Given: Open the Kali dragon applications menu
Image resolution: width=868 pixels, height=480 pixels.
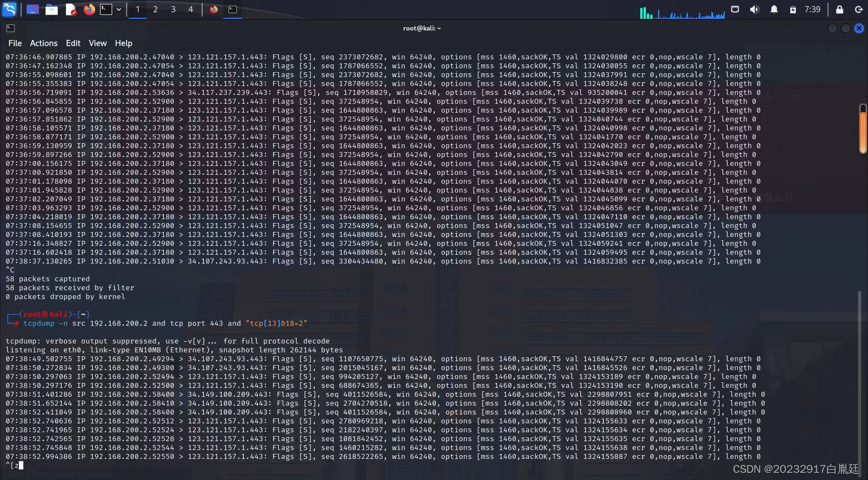Looking at the screenshot, I should [11, 9].
